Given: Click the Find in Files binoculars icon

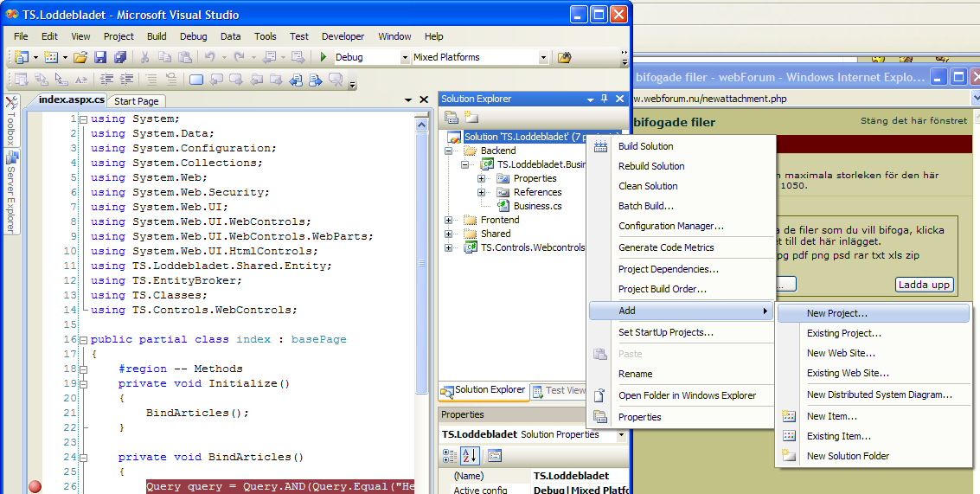Looking at the screenshot, I should point(564,57).
